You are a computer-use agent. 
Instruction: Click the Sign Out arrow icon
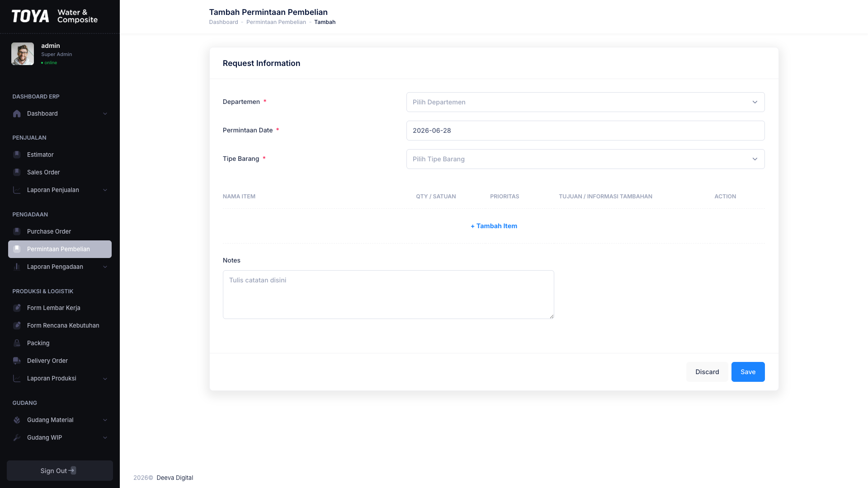pos(72,470)
